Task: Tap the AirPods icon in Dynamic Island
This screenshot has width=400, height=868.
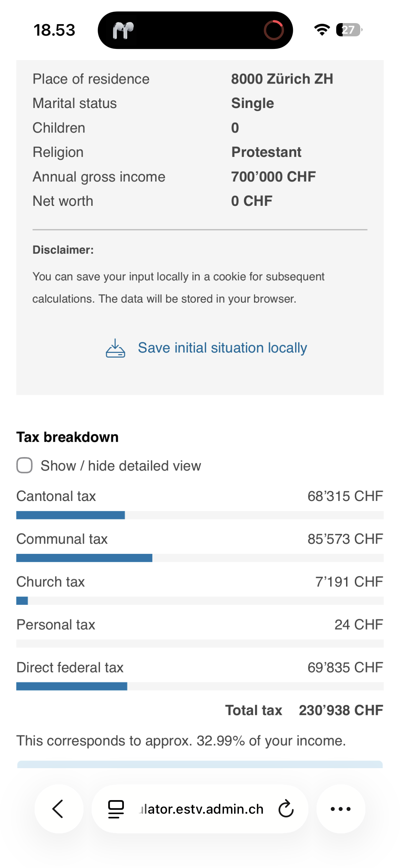Action: 123,31
